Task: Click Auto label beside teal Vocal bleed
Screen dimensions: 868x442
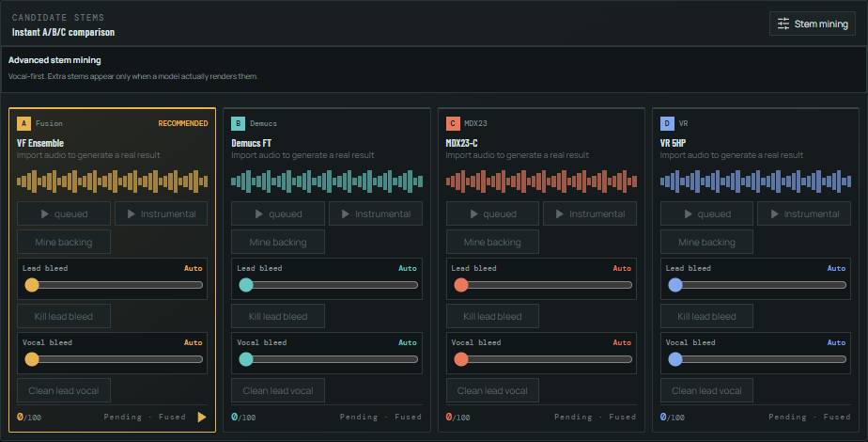Action: tap(408, 342)
